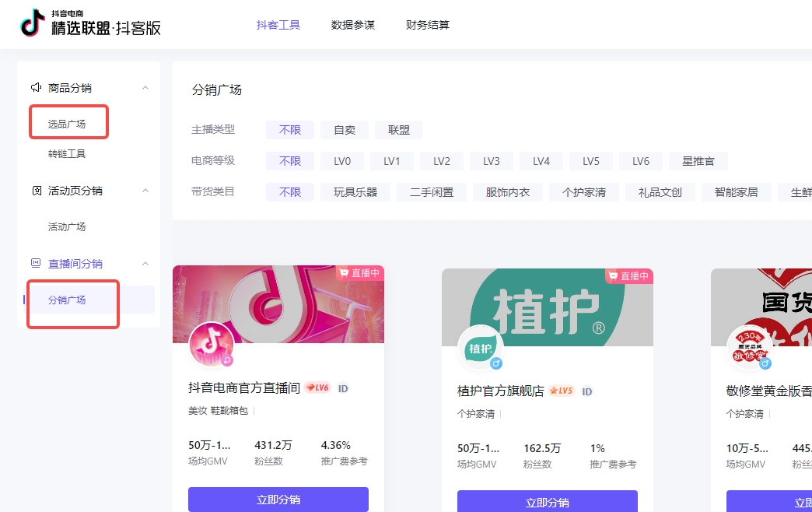Click the ID icon next to 植护官方旗舰店
Image resolution: width=812 pixels, height=512 pixels.
(586, 391)
